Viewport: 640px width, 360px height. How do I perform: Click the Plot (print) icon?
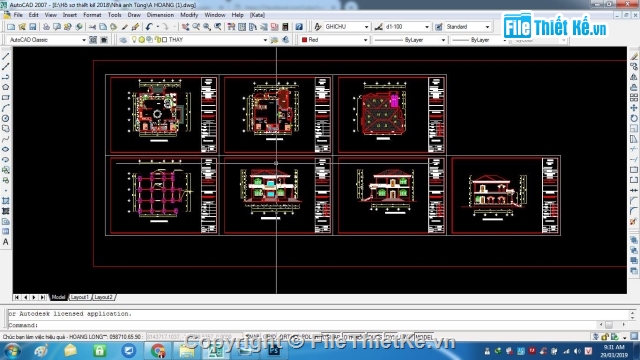(46, 27)
